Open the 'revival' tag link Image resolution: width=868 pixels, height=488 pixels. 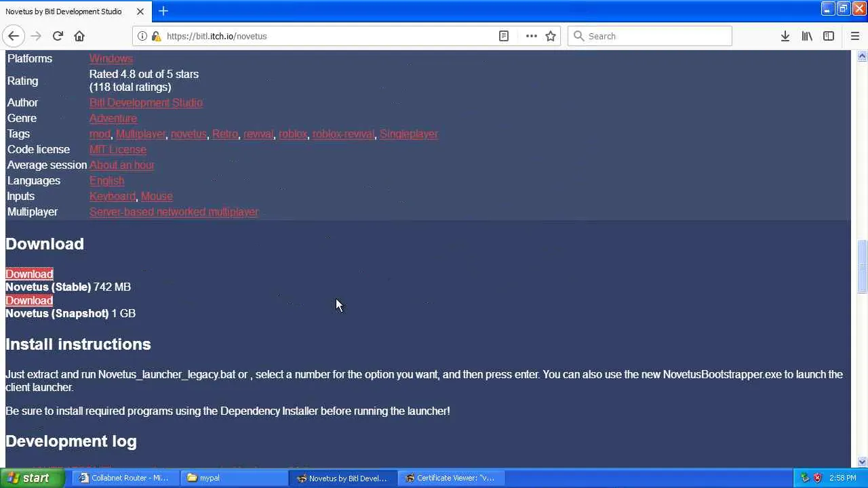(x=258, y=134)
